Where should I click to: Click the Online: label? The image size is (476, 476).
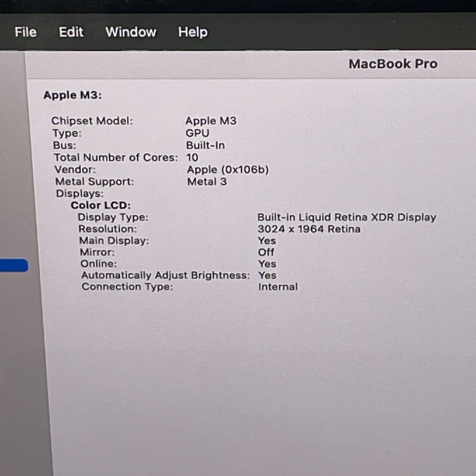pyautogui.click(x=99, y=264)
